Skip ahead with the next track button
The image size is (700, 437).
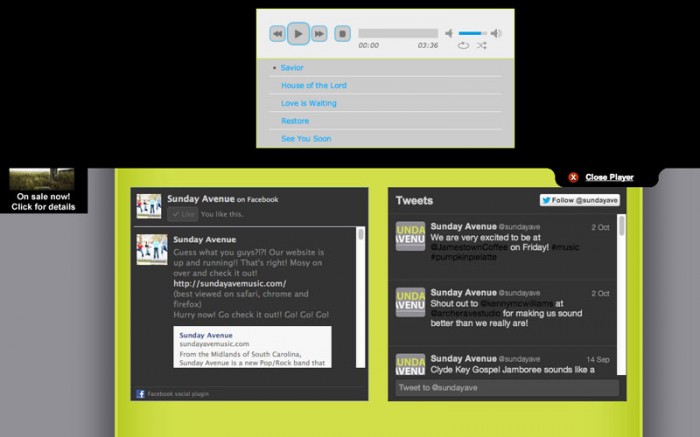click(319, 33)
